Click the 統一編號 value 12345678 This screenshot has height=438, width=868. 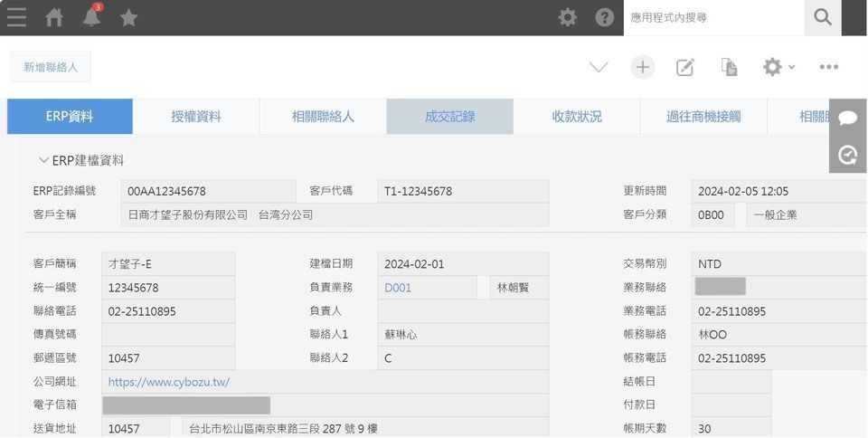tap(168, 288)
